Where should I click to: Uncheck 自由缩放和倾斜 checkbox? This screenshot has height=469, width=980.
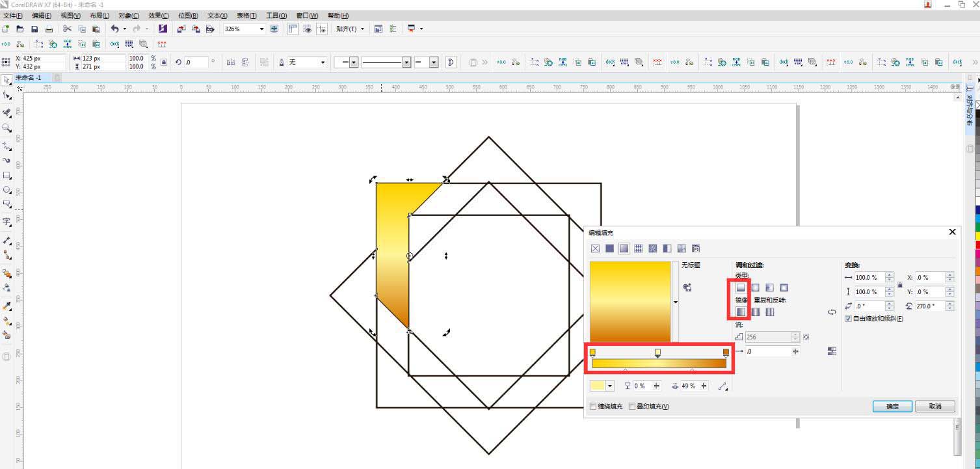click(848, 319)
